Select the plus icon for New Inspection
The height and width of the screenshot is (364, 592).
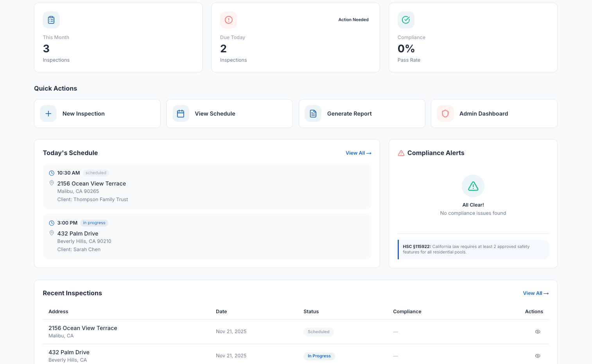tap(48, 113)
